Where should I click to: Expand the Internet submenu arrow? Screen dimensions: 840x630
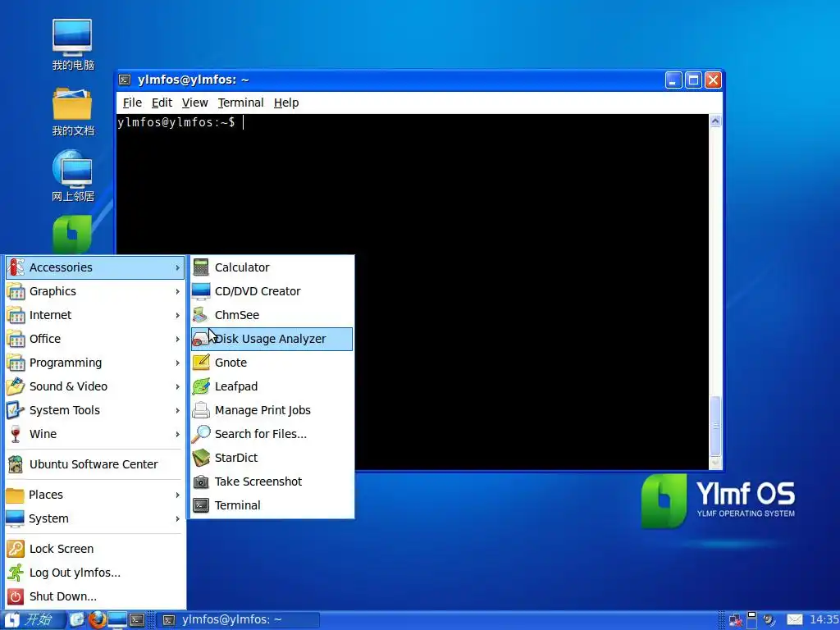point(177,315)
